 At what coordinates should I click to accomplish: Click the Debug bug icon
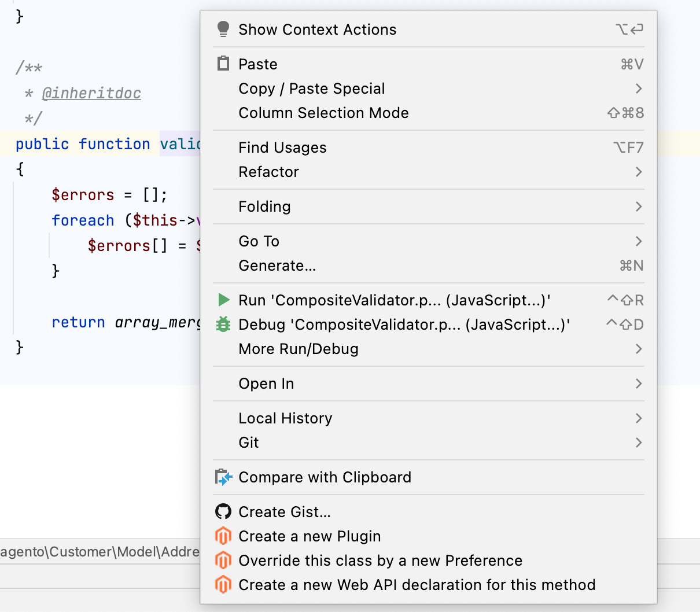tap(224, 324)
